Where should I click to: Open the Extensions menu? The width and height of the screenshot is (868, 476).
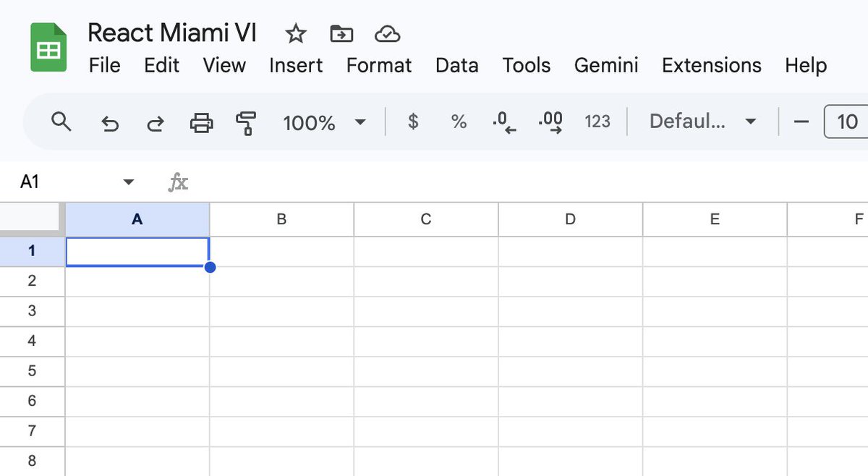(x=712, y=65)
